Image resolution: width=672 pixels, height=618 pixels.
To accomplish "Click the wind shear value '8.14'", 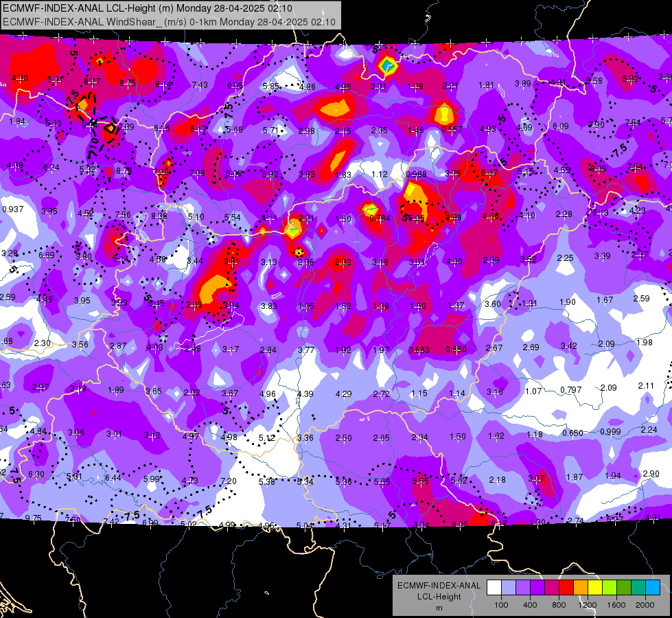I will pos(164,84).
